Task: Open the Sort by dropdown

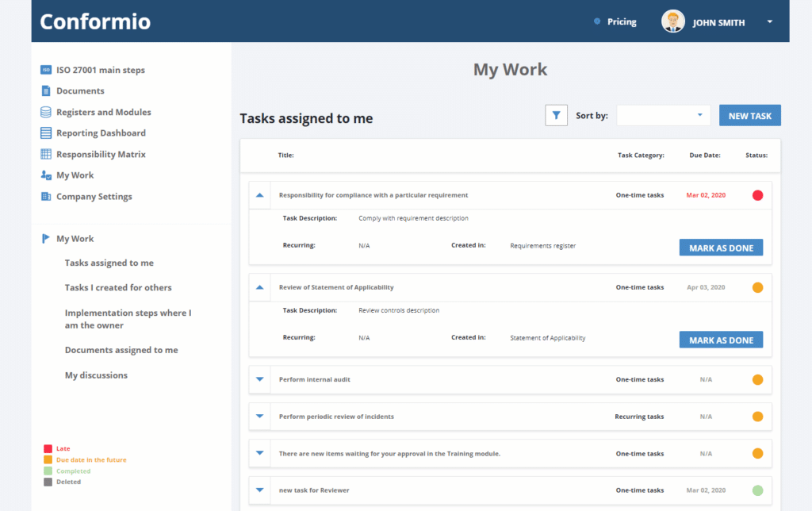Action: click(x=663, y=116)
